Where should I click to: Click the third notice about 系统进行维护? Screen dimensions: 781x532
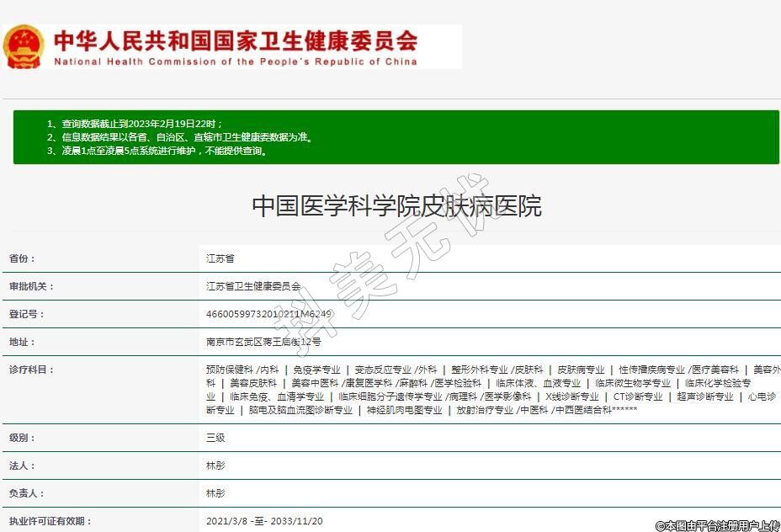point(157,152)
